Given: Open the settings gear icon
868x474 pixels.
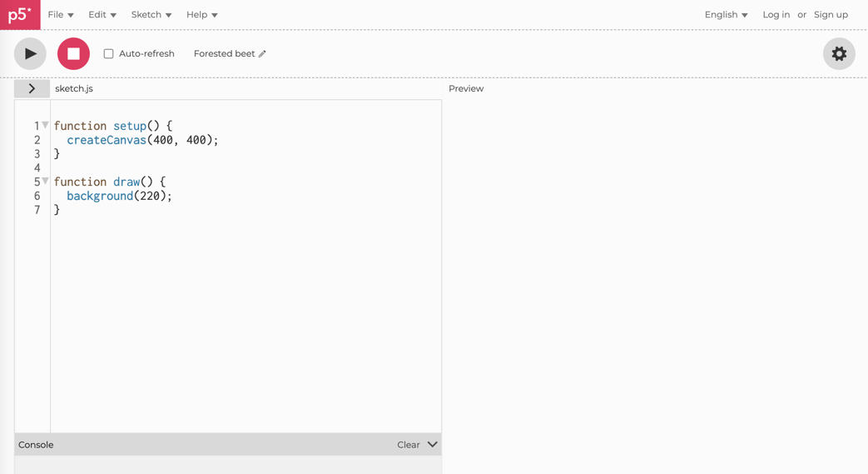Looking at the screenshot, I should 839,54.
